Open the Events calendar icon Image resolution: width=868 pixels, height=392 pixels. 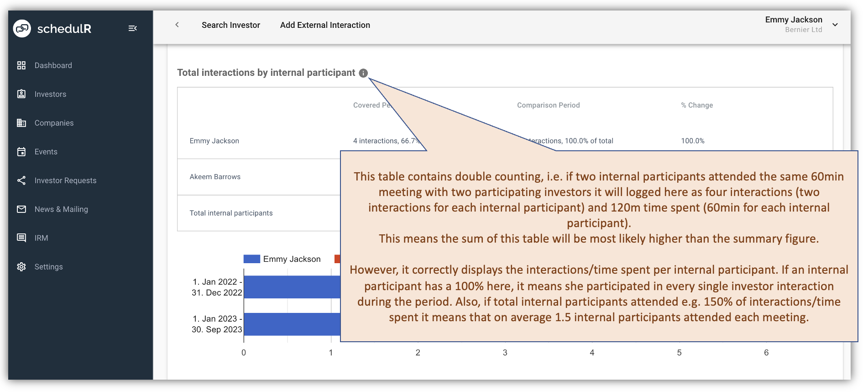(x=21, y=151)
